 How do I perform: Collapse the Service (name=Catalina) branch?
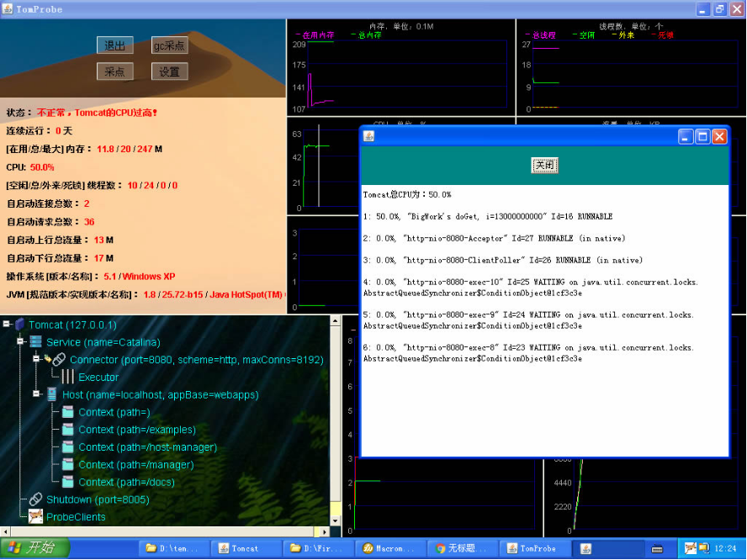coord(20,342)
